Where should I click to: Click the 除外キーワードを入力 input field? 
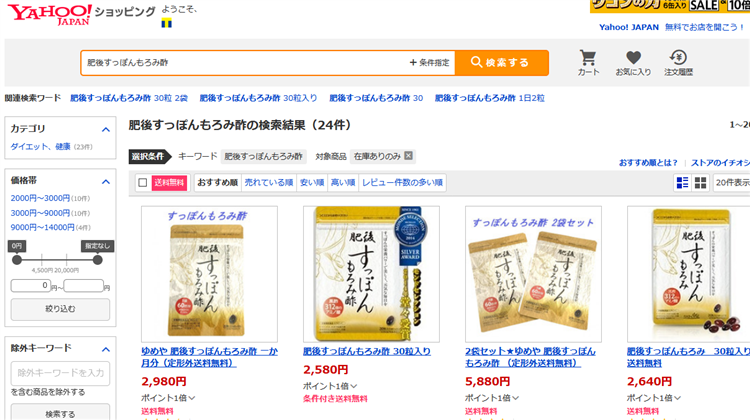60,373
